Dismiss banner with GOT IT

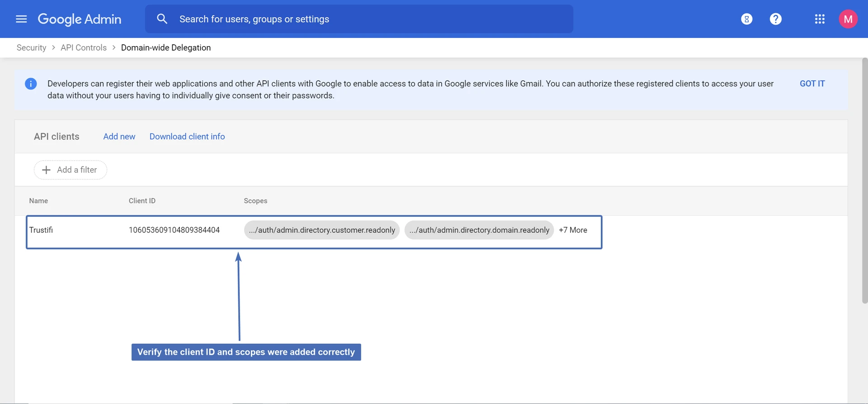pyautogui.click(x=812, y=84)
